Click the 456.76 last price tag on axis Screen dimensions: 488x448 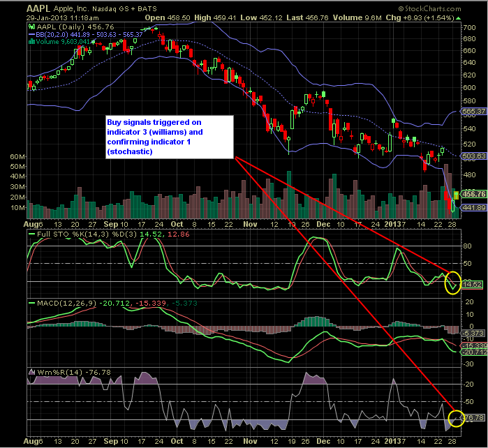tap(473, 194)
